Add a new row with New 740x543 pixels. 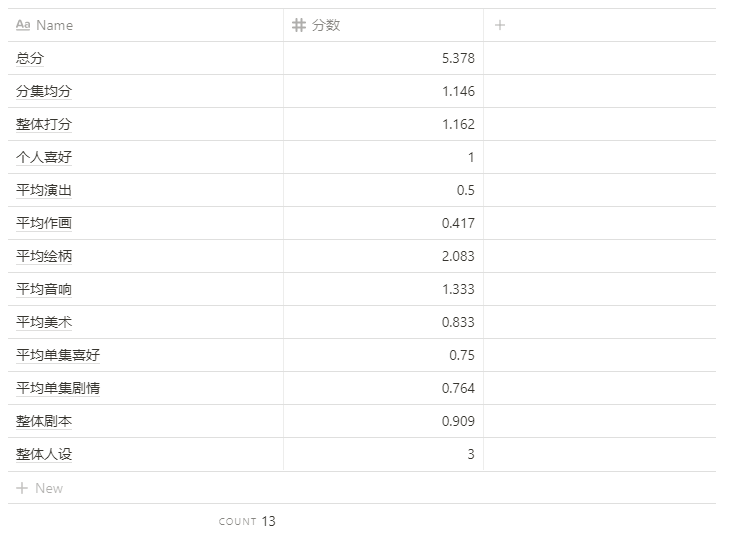[x=40, y=488]
